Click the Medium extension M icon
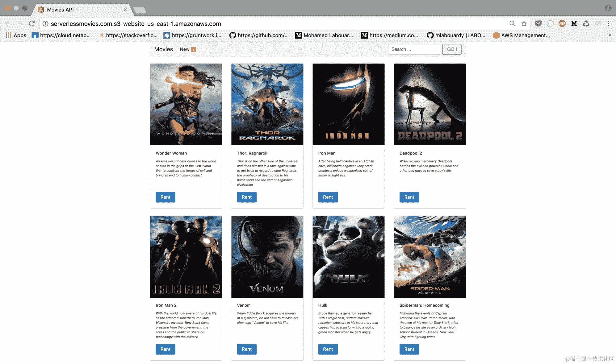This screenshot has width=616, height=364. click(x=574, y=23)
